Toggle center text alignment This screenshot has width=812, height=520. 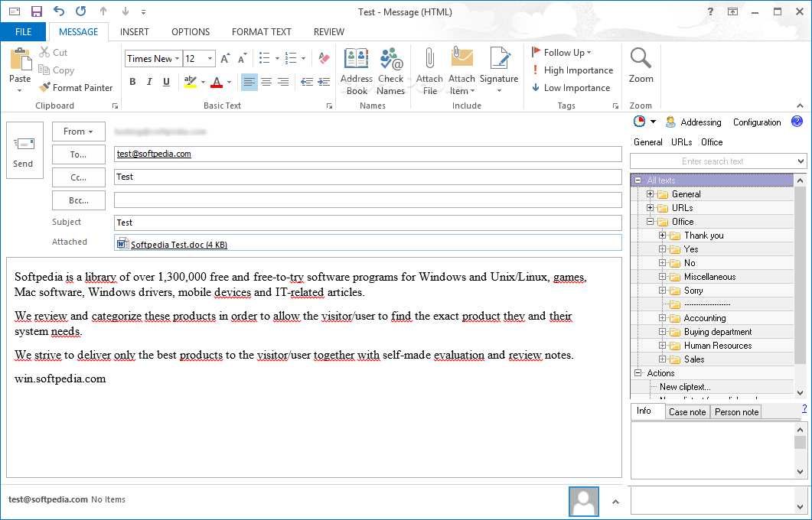tap(266, 82)
